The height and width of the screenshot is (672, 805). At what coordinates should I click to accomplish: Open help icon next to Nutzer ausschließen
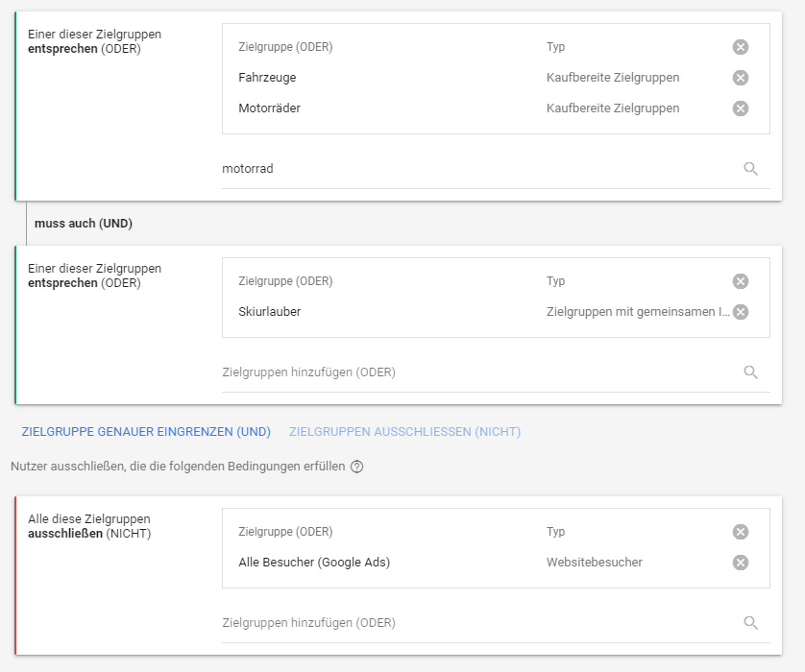coord(356,467)
